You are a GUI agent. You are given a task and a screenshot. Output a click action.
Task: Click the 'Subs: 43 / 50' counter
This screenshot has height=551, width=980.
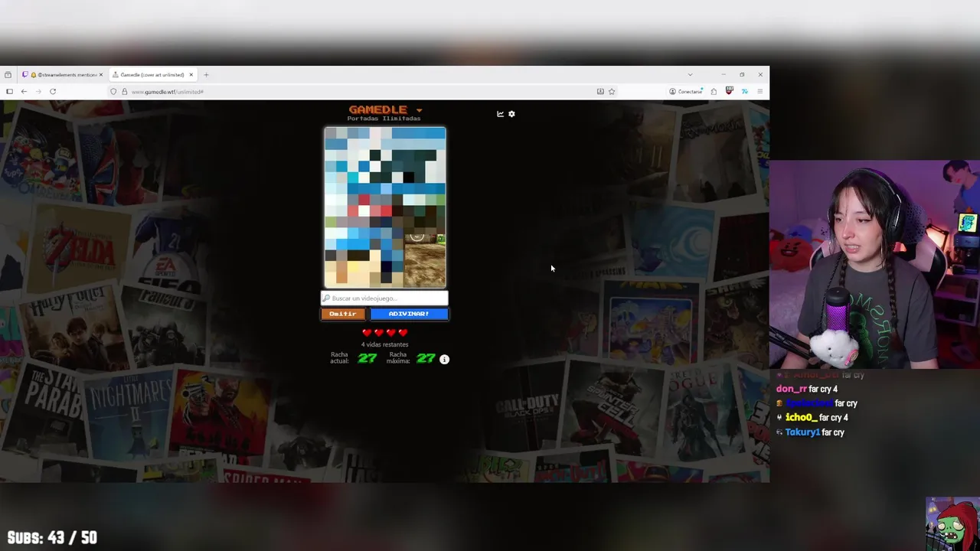(52, 538)
